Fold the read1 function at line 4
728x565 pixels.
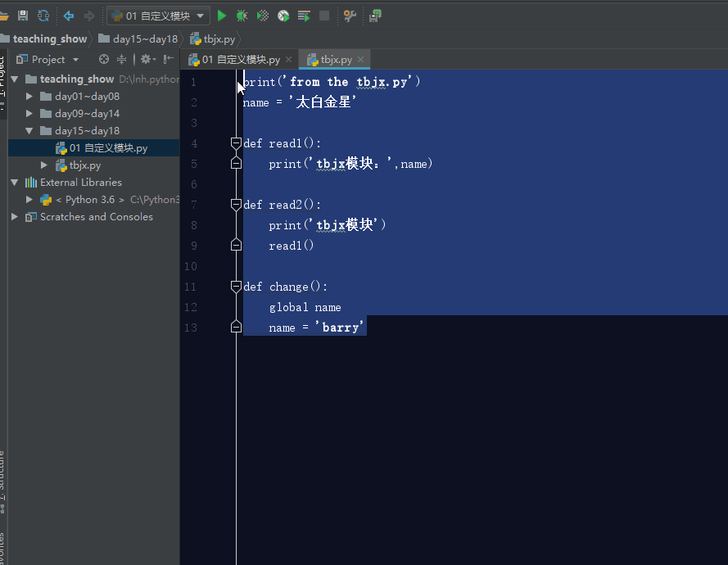[x=236, y=143]
